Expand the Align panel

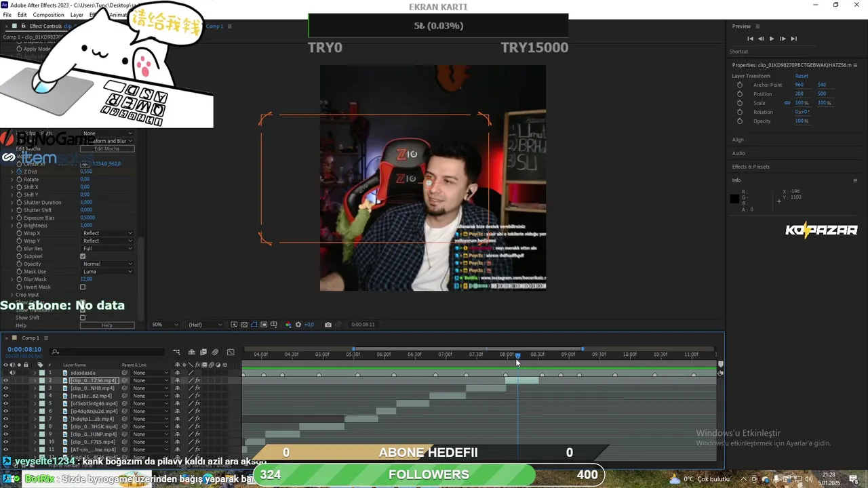738,140
